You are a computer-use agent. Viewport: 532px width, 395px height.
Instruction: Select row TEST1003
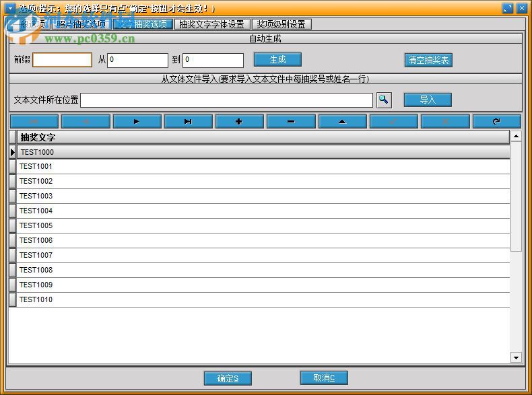(x=263, y=196)
